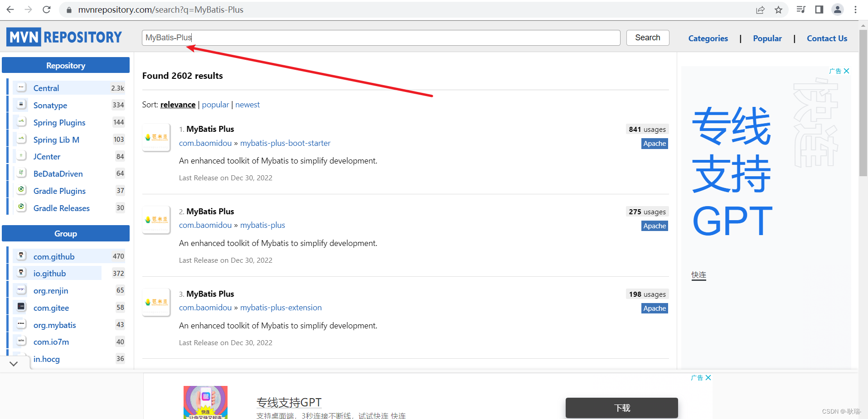The height and width of the screenshot is (419, 868).
Task: Click the browser address bar URL
Action: 160,10
